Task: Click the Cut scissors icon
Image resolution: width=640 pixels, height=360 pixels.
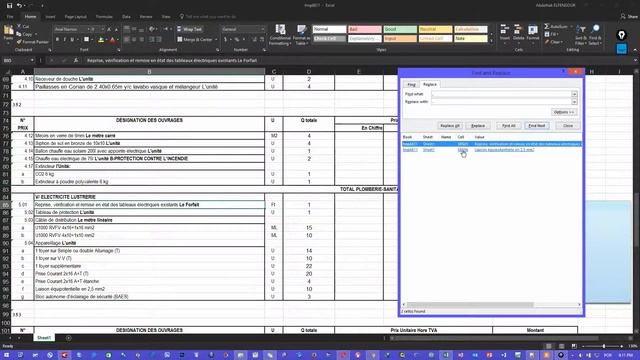Action: click(x=19, y=27)
